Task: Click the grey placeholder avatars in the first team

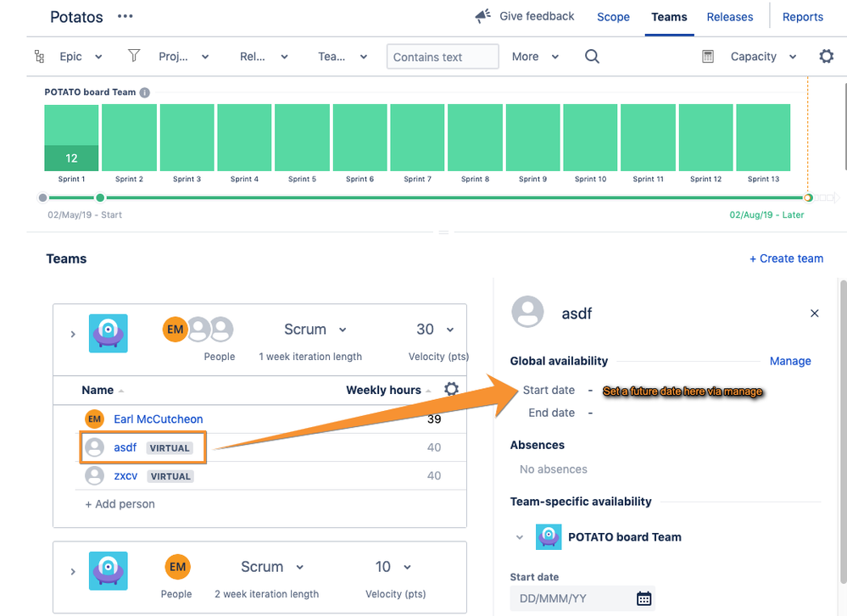Action: (x=210, y=330)
